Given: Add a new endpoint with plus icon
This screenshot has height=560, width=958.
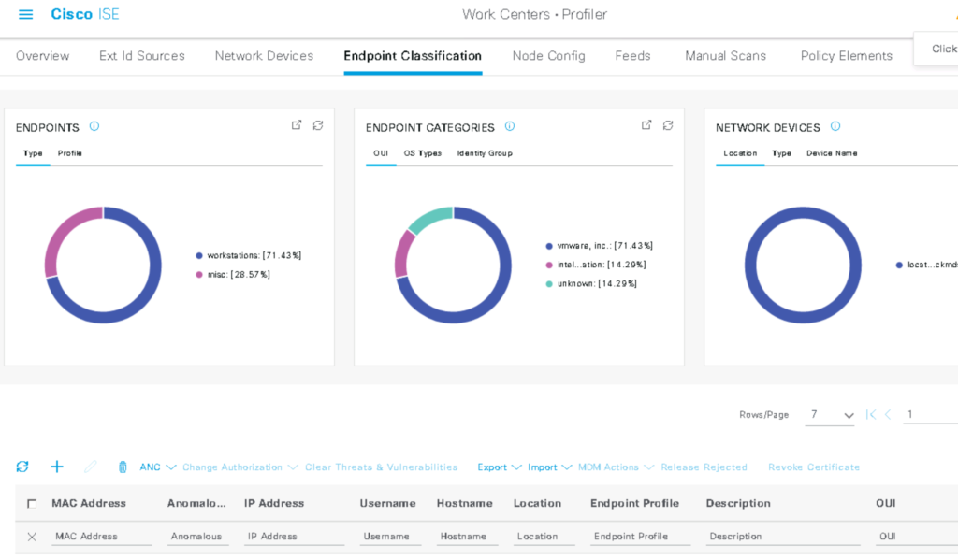Looking at the screenshot, I should [x=57, y=467].
